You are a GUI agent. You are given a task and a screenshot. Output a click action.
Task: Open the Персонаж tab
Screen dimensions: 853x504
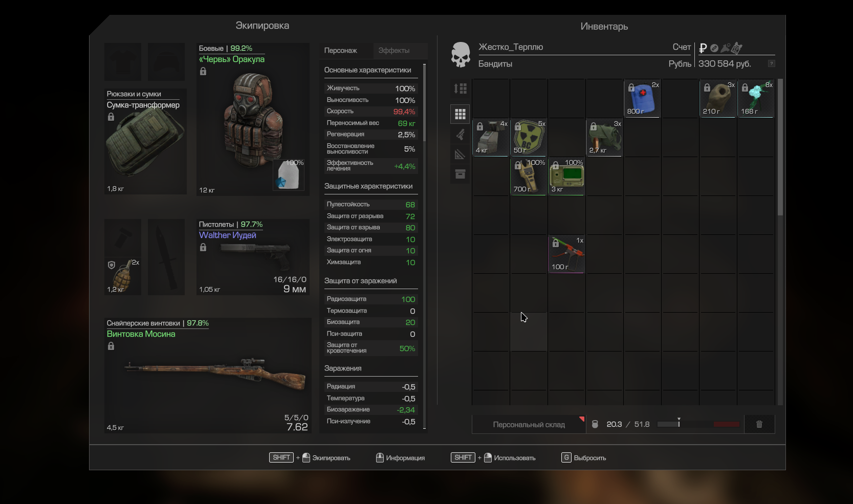point(340,51)
